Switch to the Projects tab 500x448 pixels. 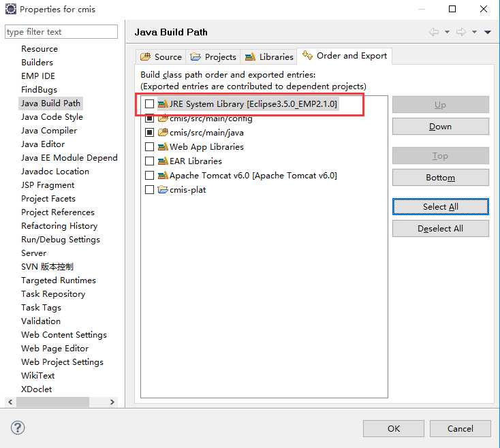[x=213, y=57]
